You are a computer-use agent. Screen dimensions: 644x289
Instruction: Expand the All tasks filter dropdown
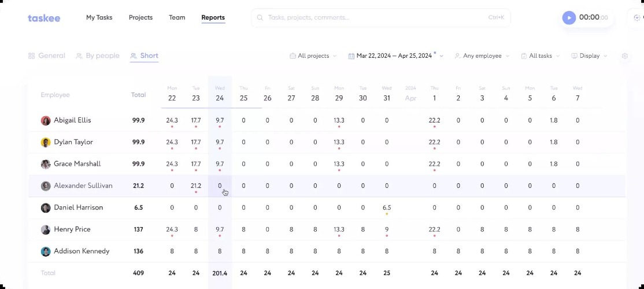coord(540,56)
